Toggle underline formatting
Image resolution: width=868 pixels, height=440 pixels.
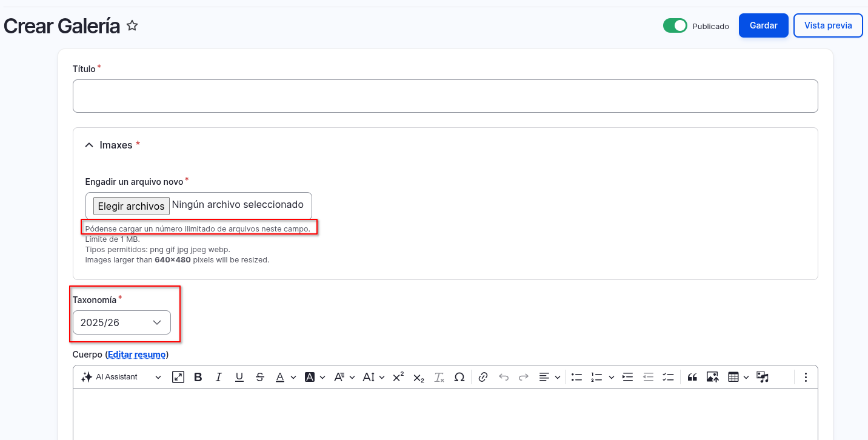coord(239,377)
